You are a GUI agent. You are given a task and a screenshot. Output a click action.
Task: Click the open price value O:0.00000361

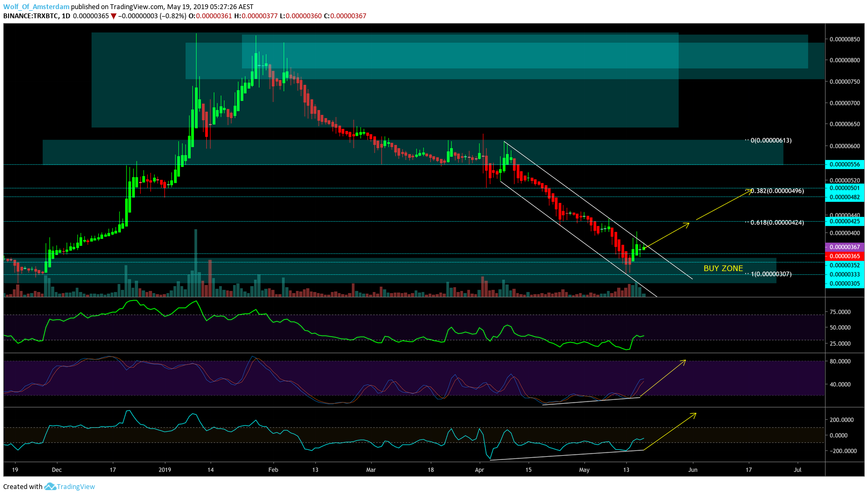tap(210, 16)
